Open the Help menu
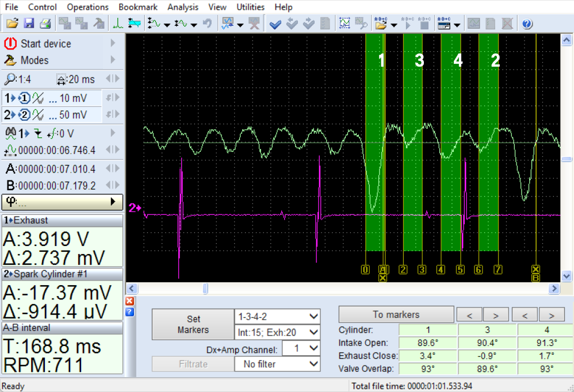The width and height of the screenshot is (574, 392). pyautogui.click(x=284, y=7)
